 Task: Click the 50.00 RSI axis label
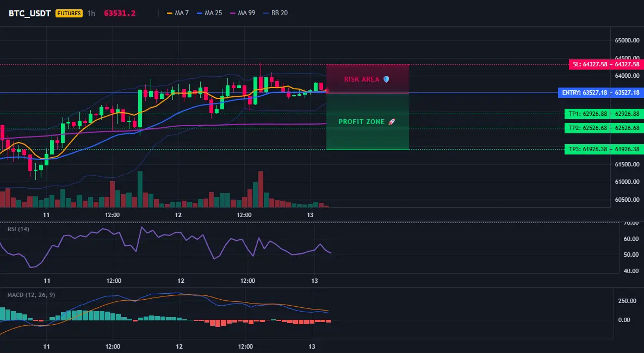[631, 255]
